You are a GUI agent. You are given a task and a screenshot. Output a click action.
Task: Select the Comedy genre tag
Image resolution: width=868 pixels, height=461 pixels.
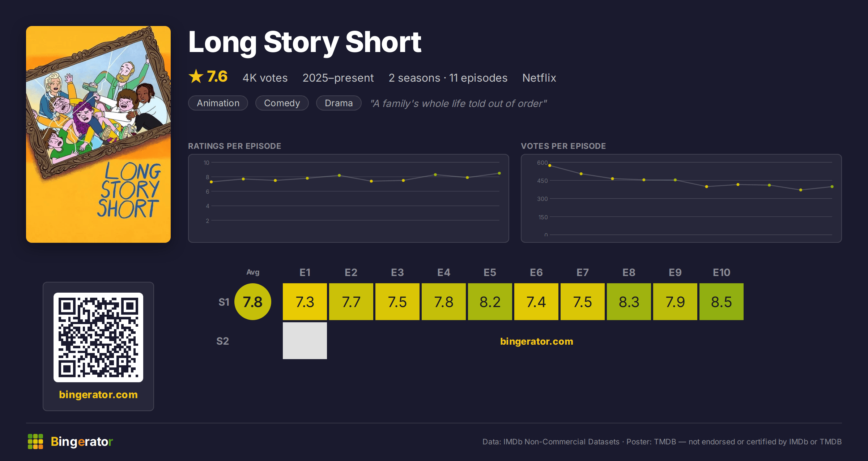tap(282, 103)
